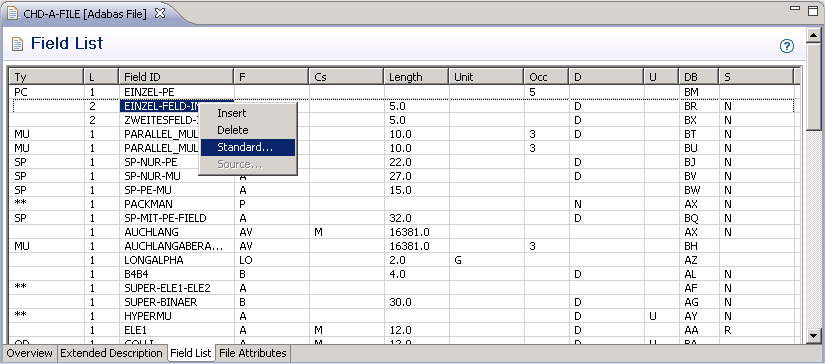Select the LONGALPHA field cell

click(x=176, y=260)
